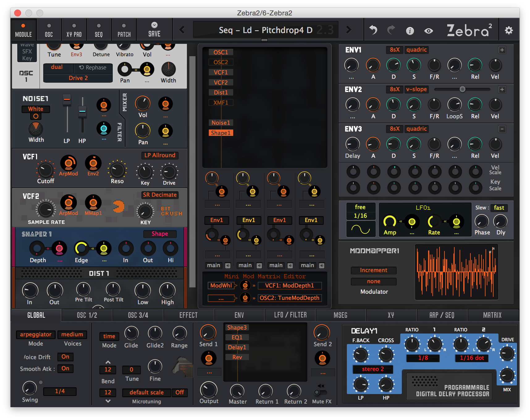Switch to MATRIX tab
This screenshot has height=420, width=530.
click(492, 315)
